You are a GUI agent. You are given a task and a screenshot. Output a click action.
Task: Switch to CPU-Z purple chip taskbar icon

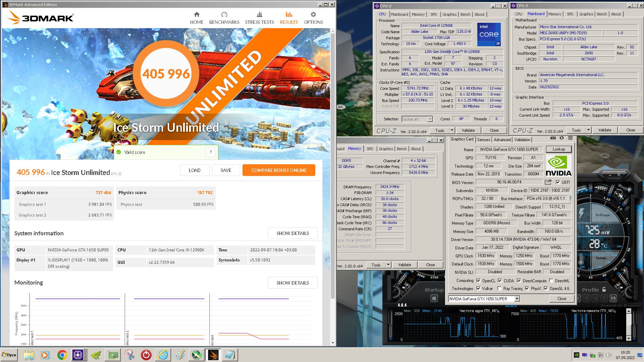[78, 355]
